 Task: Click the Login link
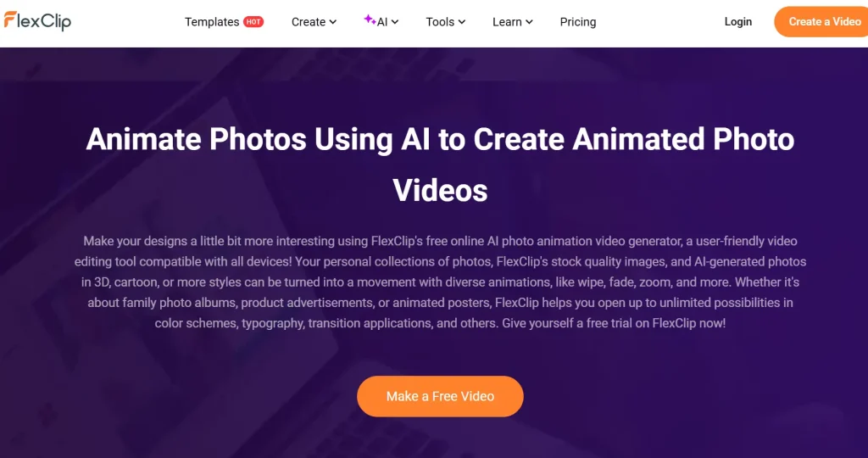(x=738, y=21)
